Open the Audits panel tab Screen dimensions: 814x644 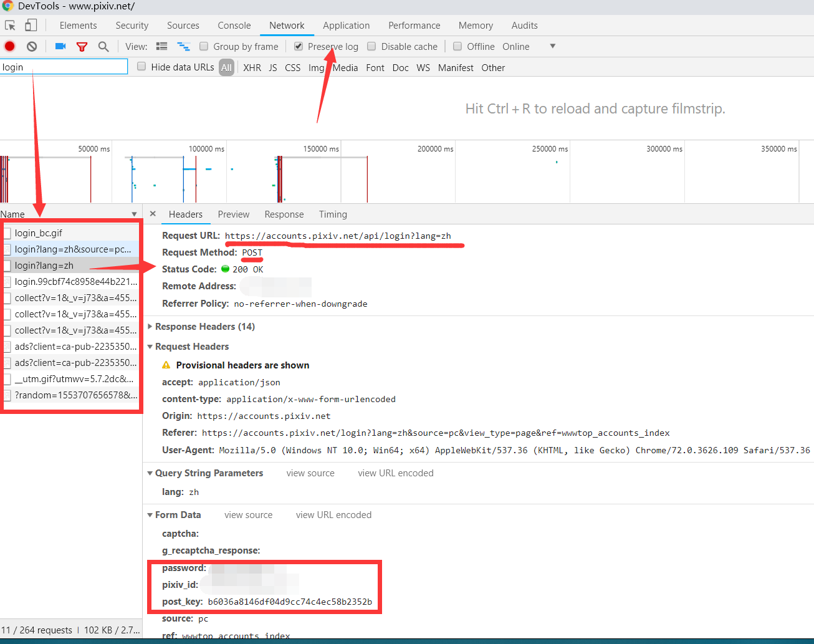[525, 26]
